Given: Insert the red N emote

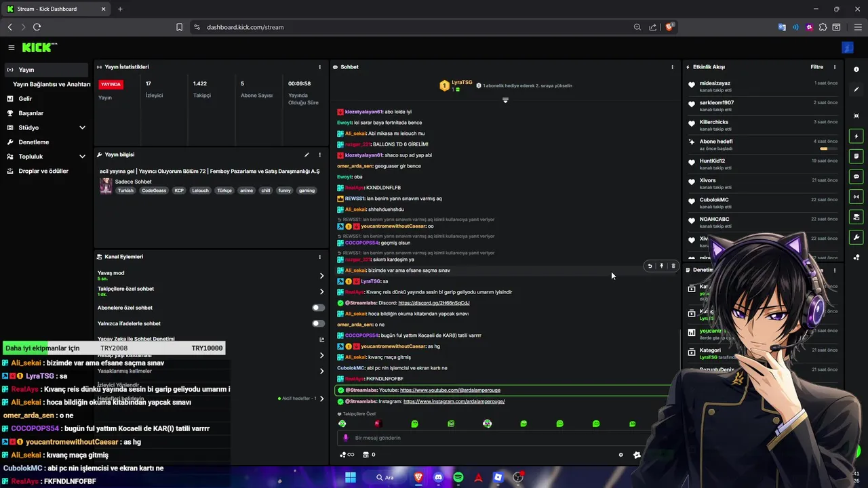Looking at the screenshot, I should tap(378, 424).
